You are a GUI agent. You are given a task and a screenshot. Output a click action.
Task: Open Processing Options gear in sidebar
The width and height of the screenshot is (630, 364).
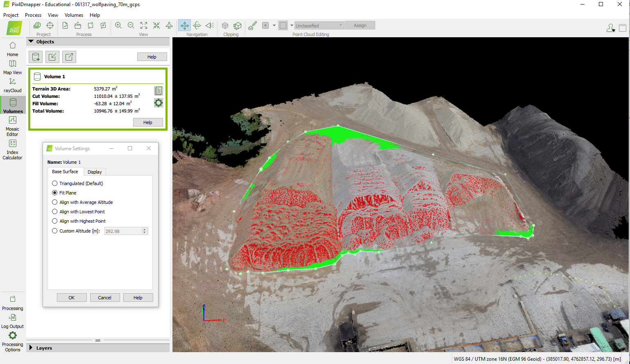[13, 341]
